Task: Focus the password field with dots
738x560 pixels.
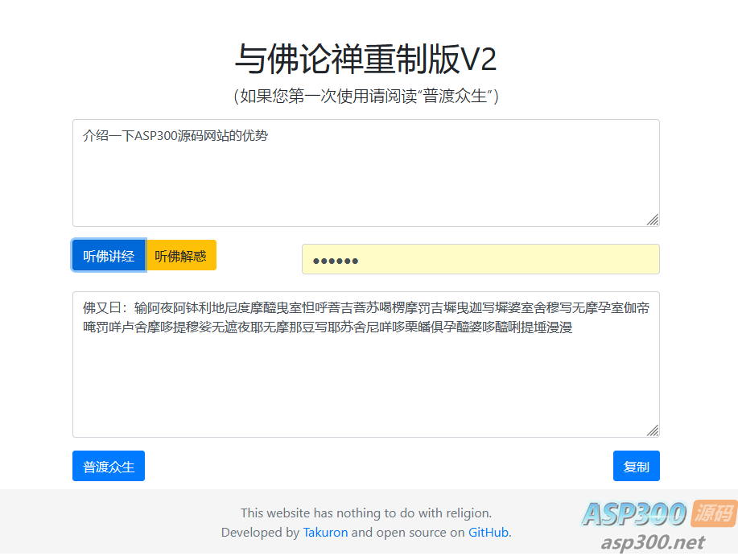Action: pos(480,259)
